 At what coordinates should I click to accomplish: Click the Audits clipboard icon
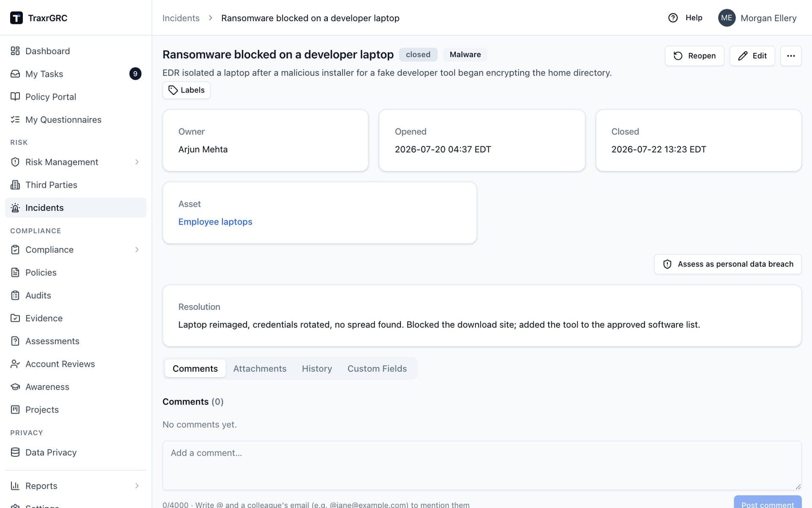point(15,295)
